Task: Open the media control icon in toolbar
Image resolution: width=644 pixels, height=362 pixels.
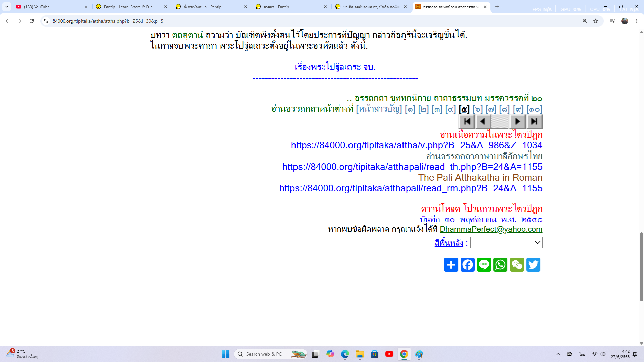Action: tap(612, 21)
